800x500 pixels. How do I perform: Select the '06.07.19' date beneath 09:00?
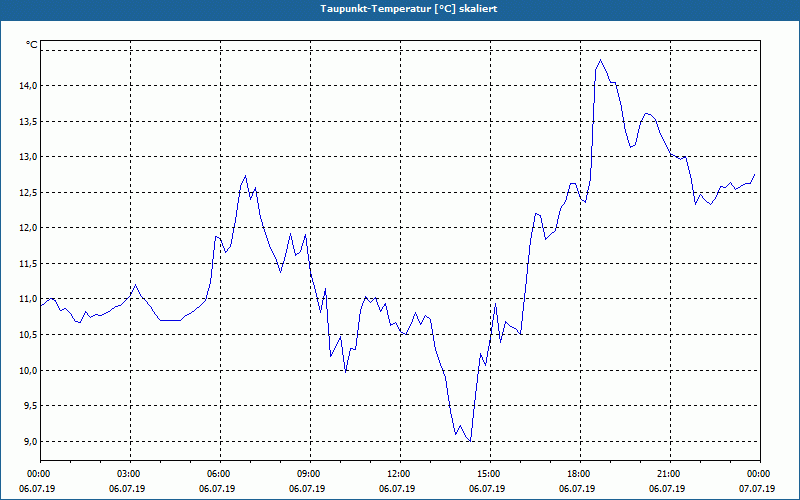308,489
